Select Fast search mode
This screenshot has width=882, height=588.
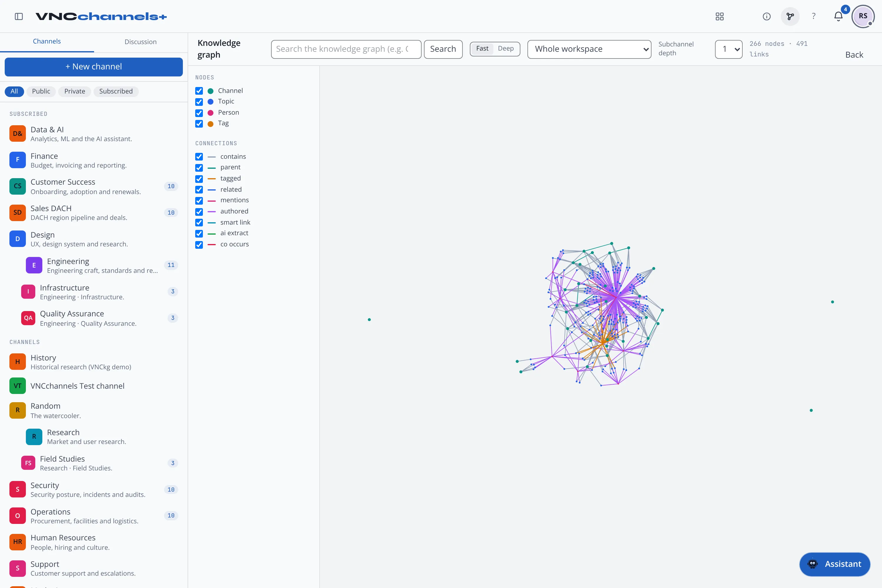[x=482, y=49]
